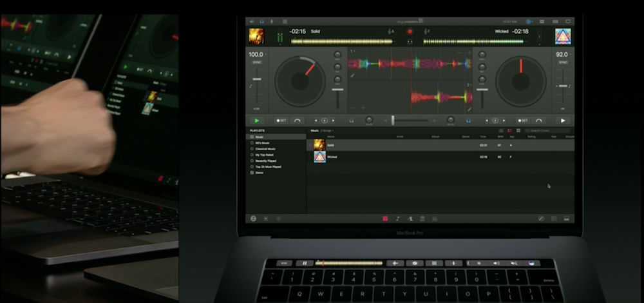Click the SET button on right deck
Screen dimensions: 644x303
tap(522, 121)
